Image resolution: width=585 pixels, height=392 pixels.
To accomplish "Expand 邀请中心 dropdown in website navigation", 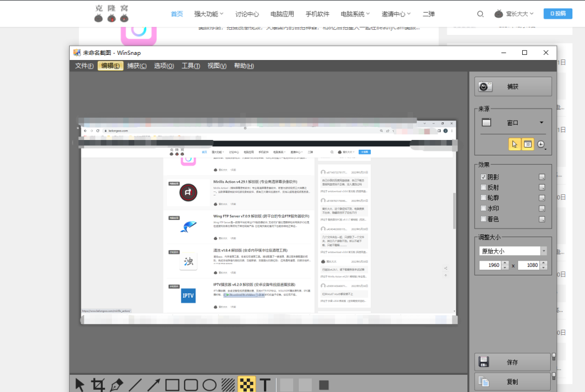I will (396, 14).
